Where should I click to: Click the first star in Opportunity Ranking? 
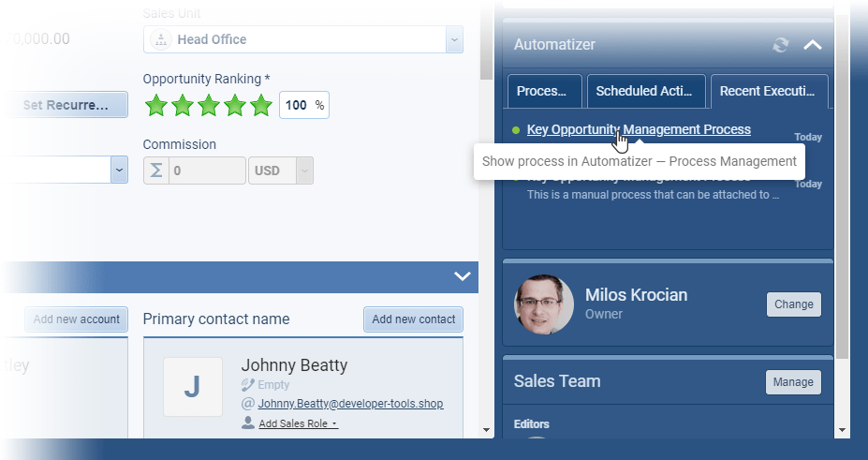[155, 105]
